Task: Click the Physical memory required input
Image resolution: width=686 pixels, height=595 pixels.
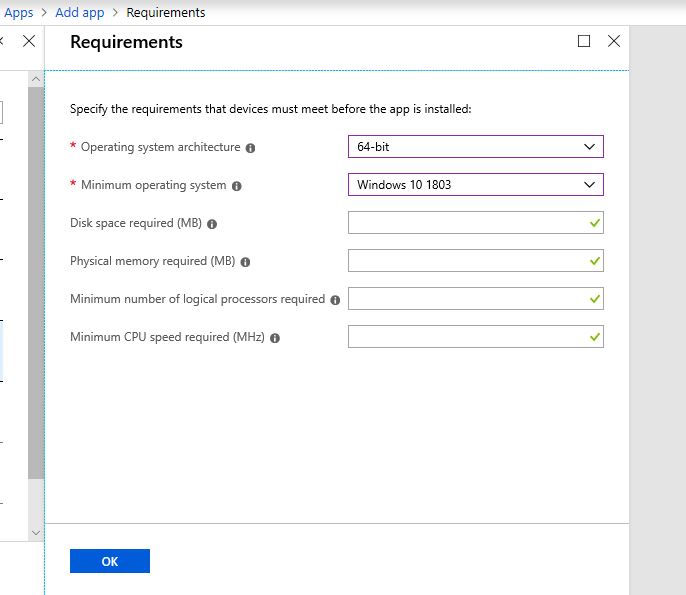Action: [x=468, y=261]
